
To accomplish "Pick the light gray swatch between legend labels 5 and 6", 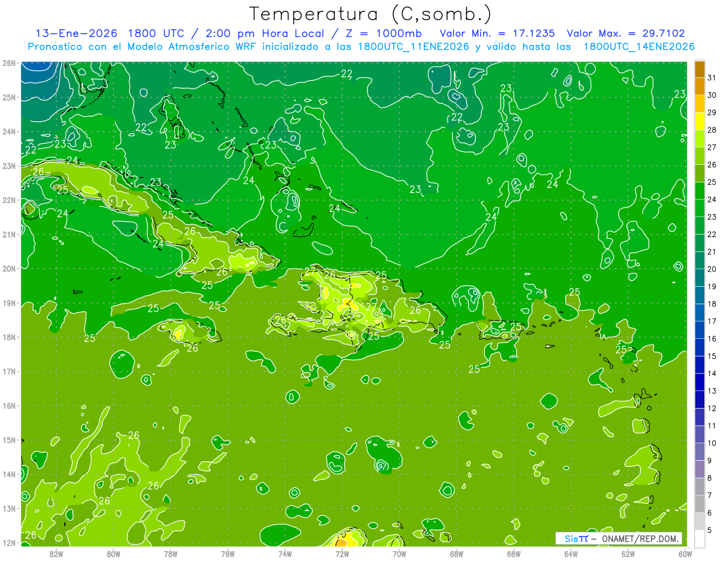I will click(699, 521).
